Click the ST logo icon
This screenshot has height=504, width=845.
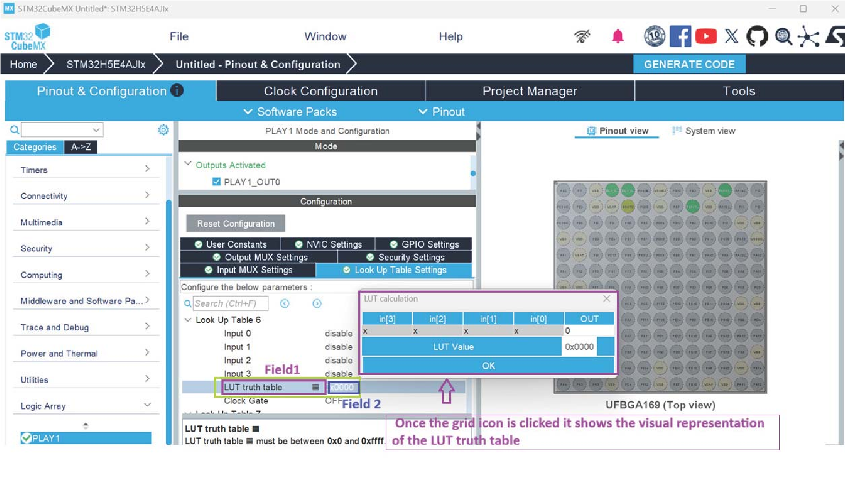[x=835, y=36]
